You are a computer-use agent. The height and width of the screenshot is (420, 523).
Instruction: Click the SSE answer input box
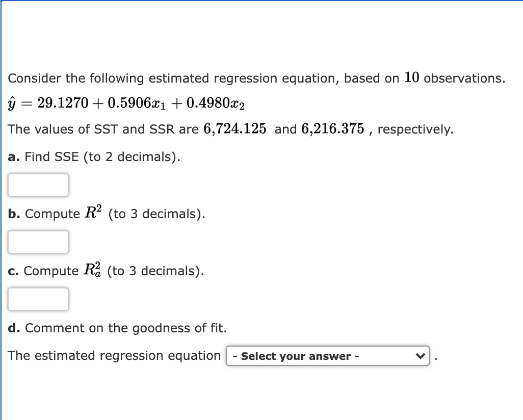[38, 185]
